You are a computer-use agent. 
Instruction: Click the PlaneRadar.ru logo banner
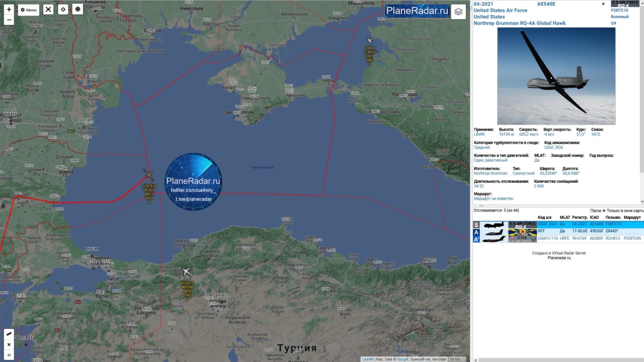click(x=417, y=11)
